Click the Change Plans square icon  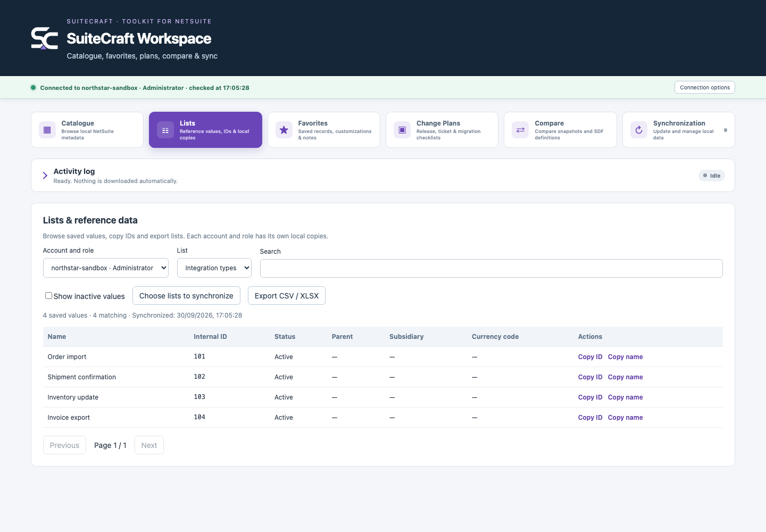pos(402,130)
